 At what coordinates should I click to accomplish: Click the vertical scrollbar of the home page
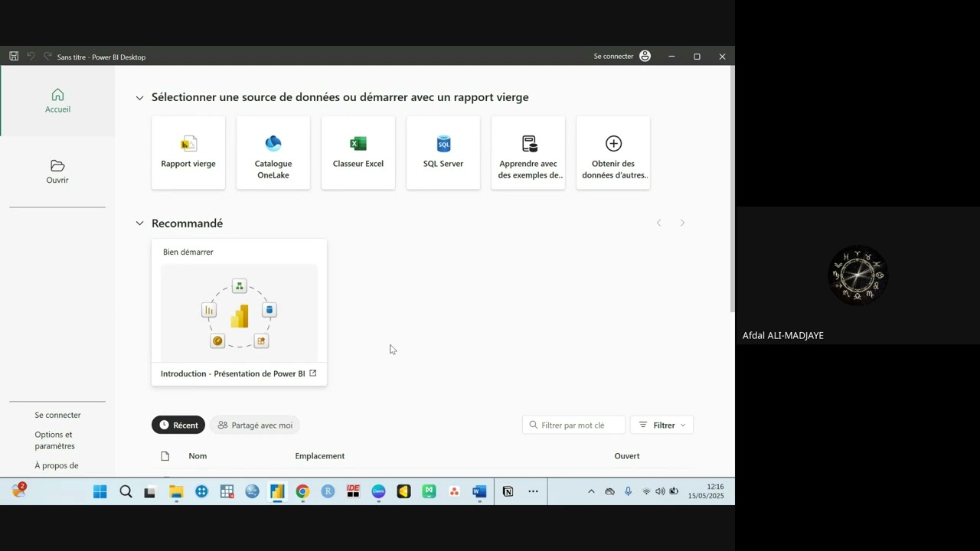(732, 189)
